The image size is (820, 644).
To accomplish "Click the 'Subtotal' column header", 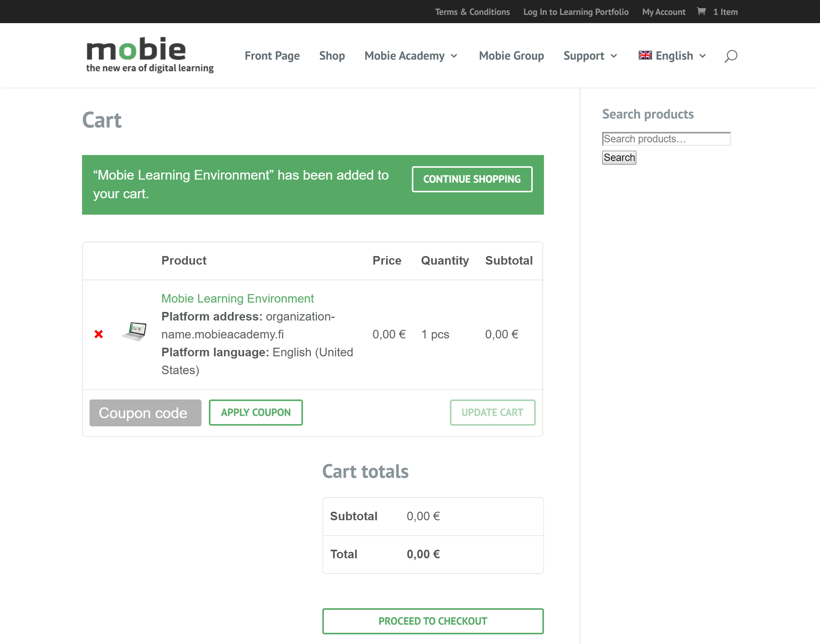I will pos(509,261).
